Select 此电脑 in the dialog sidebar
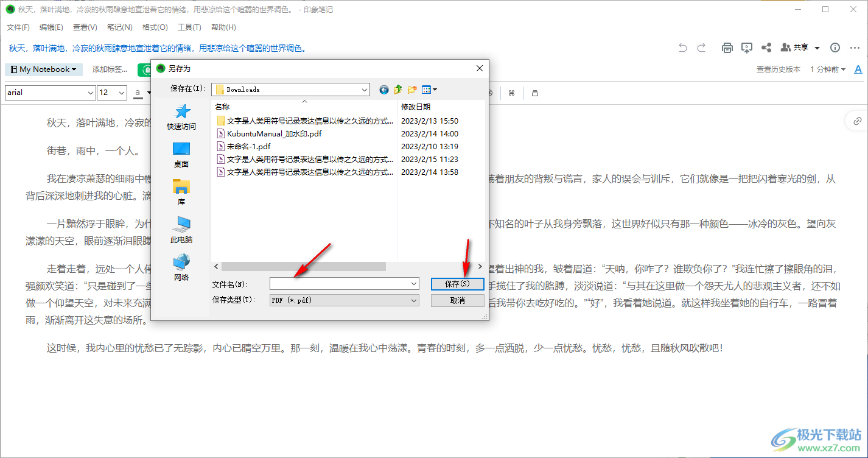 (x=181, y=230)
